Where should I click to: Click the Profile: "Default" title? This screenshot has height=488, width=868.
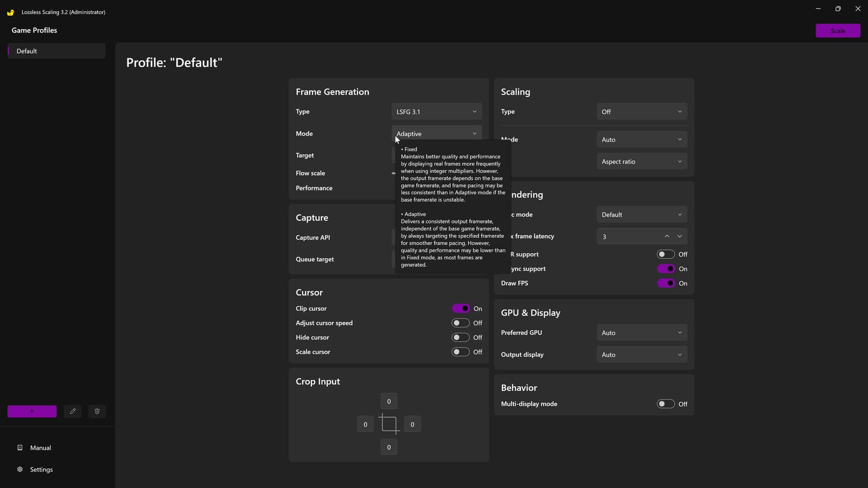[x=174, y=62]
